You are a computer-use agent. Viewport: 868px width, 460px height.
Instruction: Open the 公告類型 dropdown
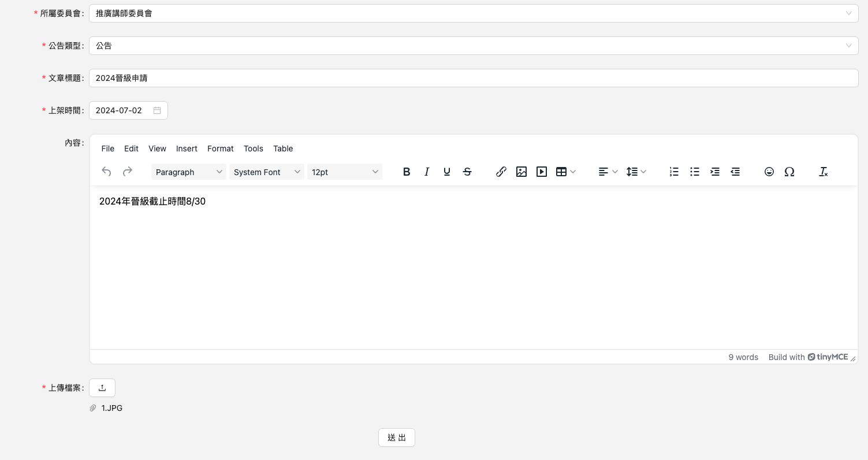[x=473, y=46]
